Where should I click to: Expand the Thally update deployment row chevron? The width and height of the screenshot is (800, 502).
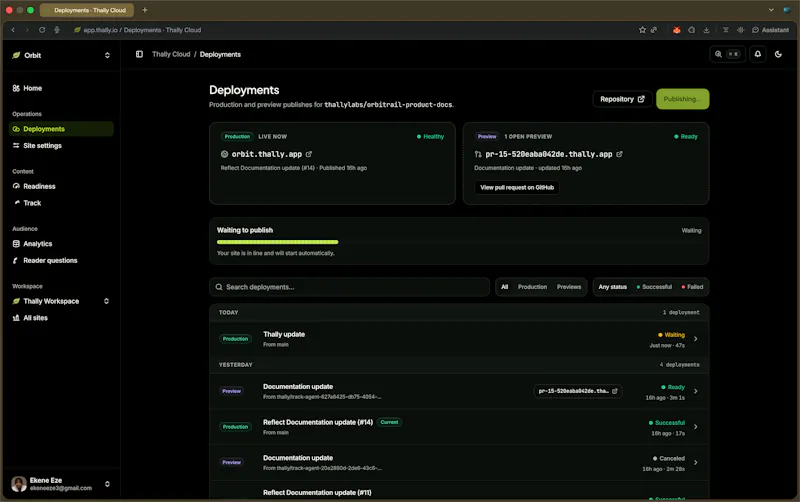point(695,339)
